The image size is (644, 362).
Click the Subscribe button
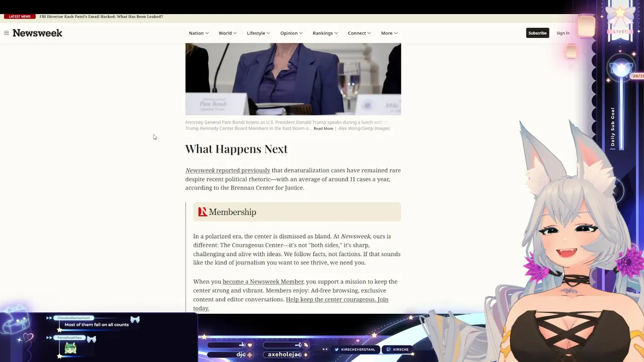[x=537, y=33]
